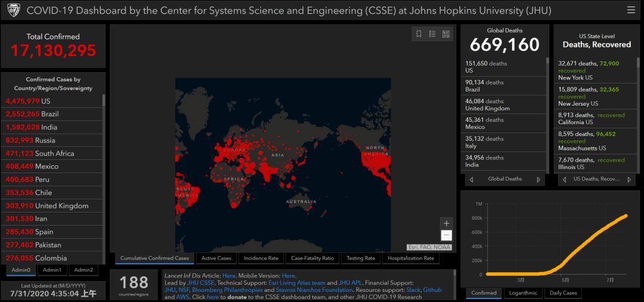Click the JHU shield logo in header
This screenshot has height=302, width=644.
pyautogui.click(x=13, y=11)
